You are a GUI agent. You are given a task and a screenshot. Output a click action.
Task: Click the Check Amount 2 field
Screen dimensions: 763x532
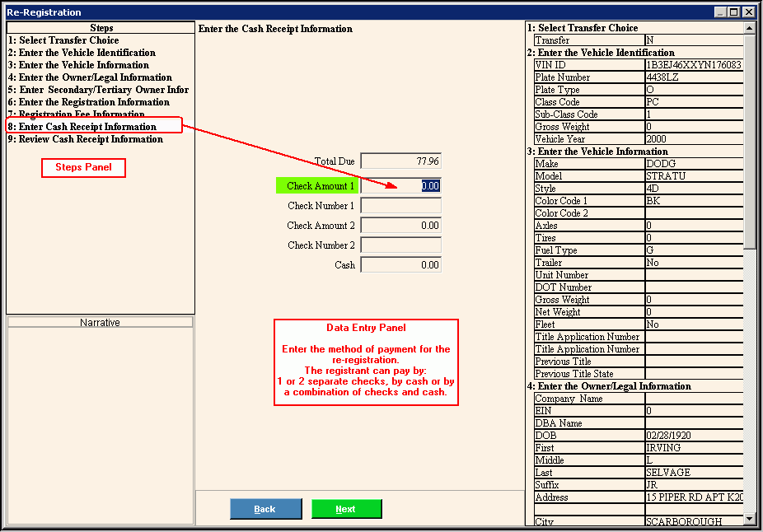coord(401,226)
